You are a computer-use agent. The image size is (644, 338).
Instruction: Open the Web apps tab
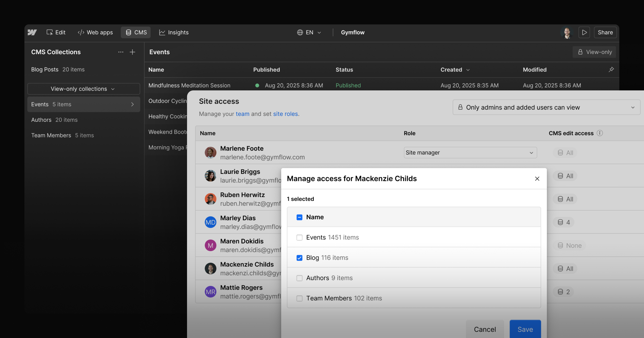[95, 32]
